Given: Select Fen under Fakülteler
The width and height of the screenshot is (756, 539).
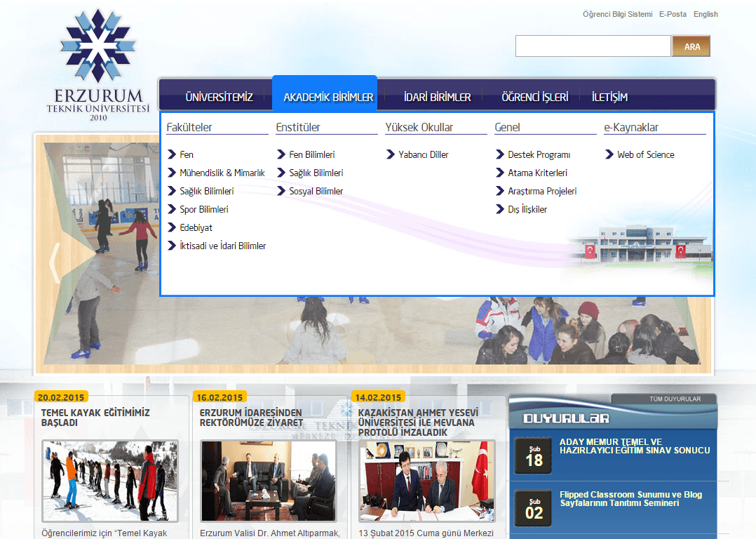Looking at the screenshot, I should click(186, 154).
